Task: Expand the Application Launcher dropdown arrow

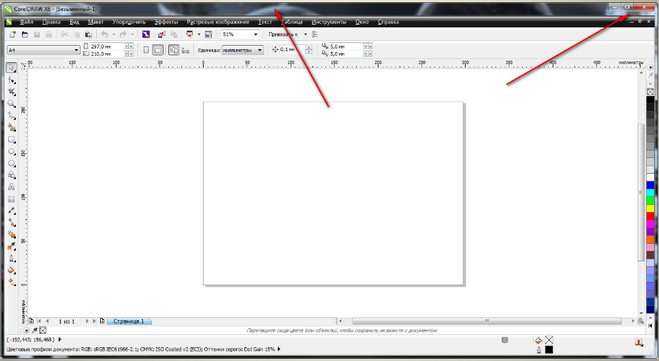Action: point(199,34)
